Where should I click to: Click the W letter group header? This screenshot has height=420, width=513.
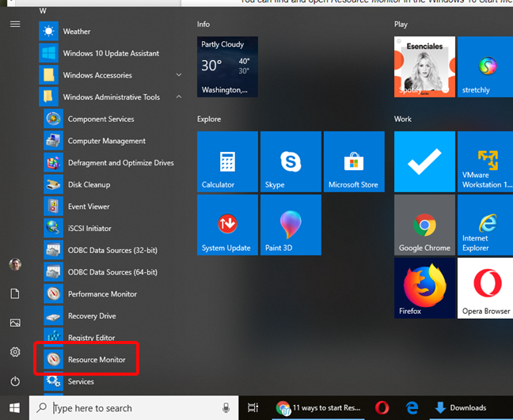(x=43, y=11)
